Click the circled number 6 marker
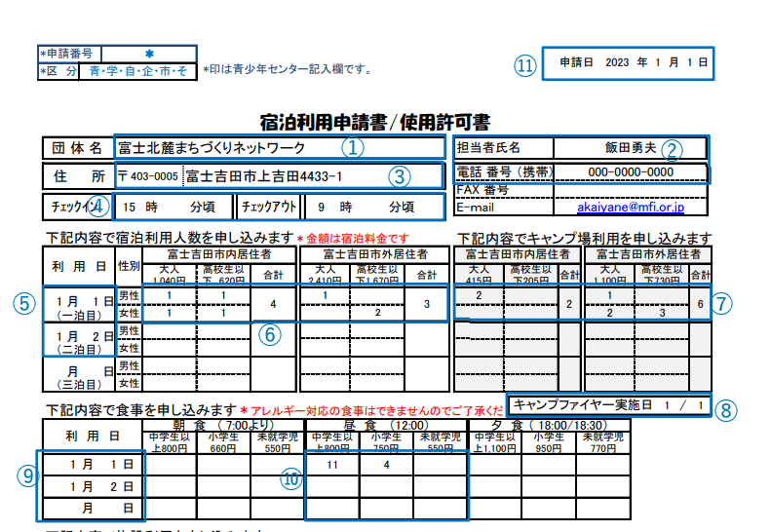Viewport: 771px width, 532px height. click(272, 333)
